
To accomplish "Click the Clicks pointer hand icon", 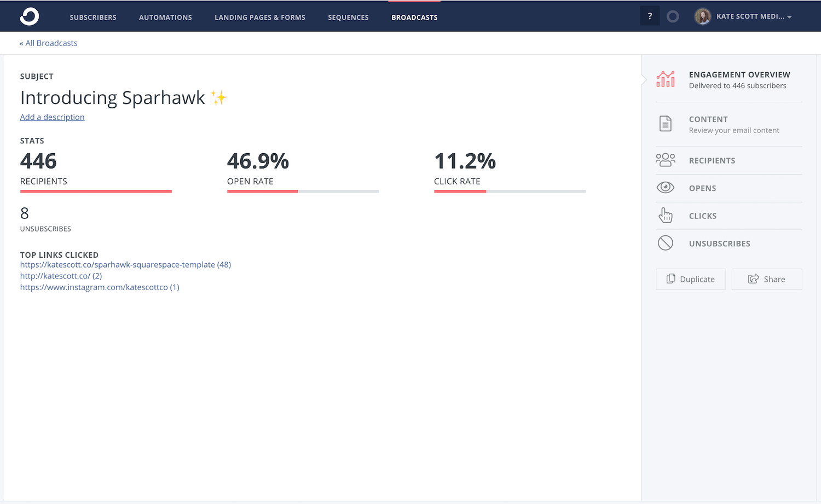I will (x=666, y=216).
